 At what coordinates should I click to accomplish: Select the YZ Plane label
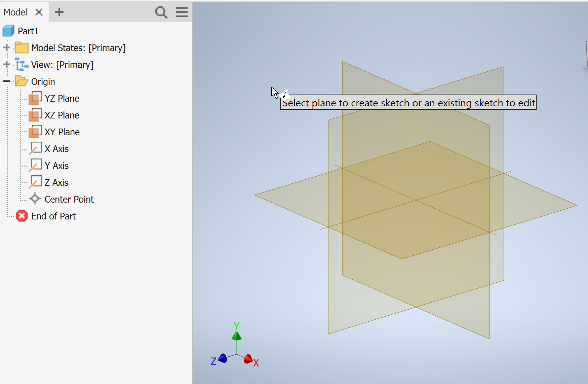click(x=62, y=98)
